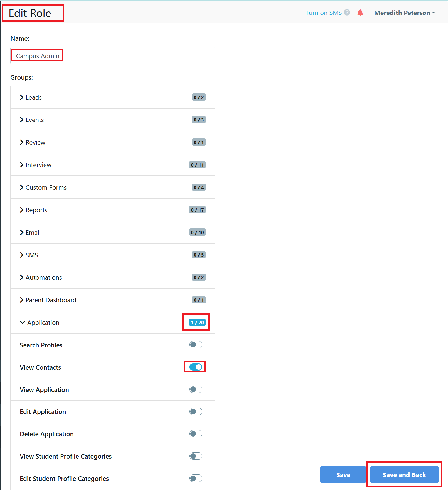
Task: Turn on the Edit Application toggle
Action: tap(196, 411)
